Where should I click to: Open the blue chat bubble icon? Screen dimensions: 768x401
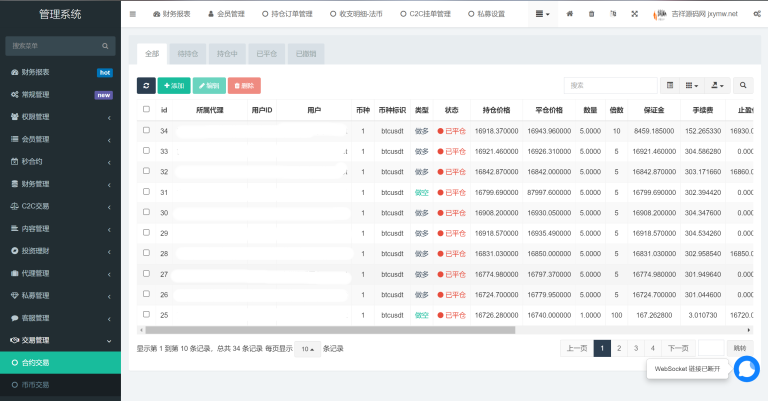tap(746, 369)
